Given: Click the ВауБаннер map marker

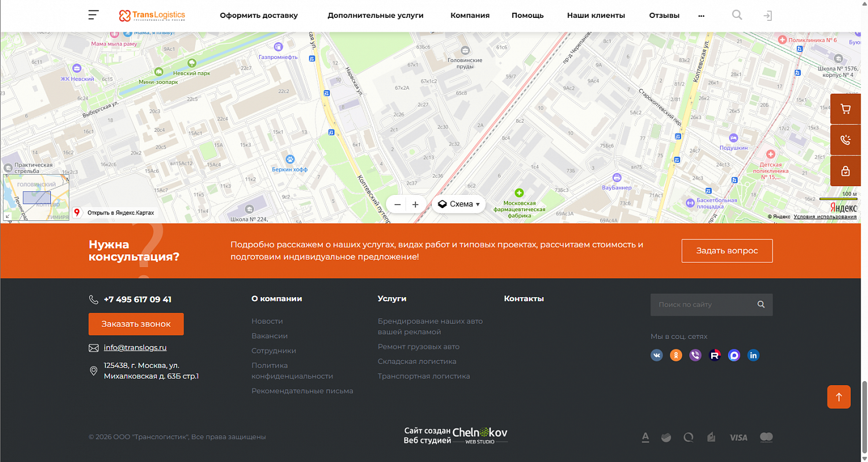Looking at the screenshot, I should [x=616, y=178].
